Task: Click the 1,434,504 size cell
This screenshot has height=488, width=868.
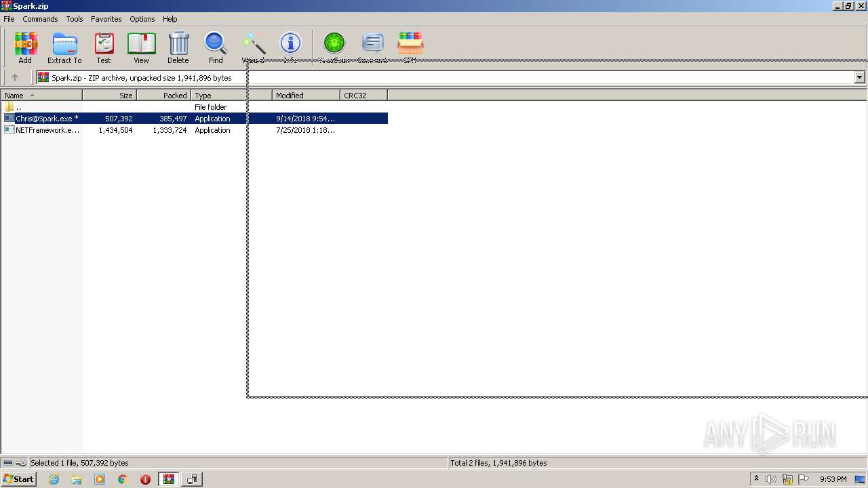Action: [115, 130]
